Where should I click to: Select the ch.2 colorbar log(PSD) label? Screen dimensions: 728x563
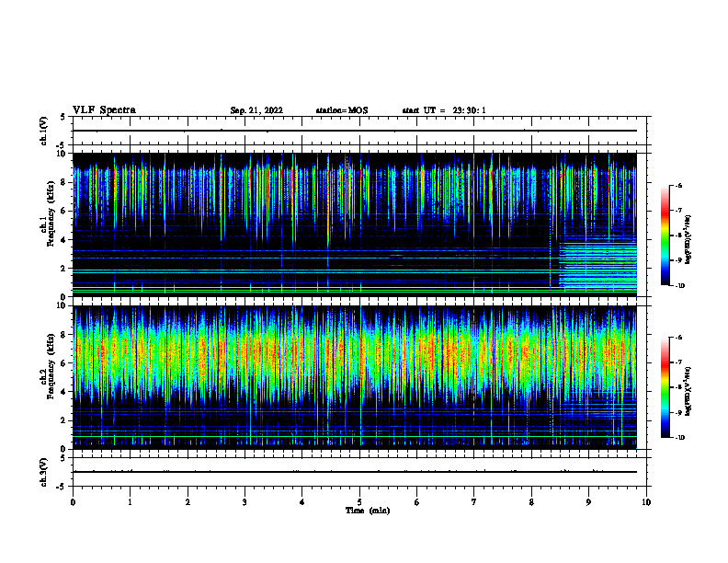(x=688, y=391)
